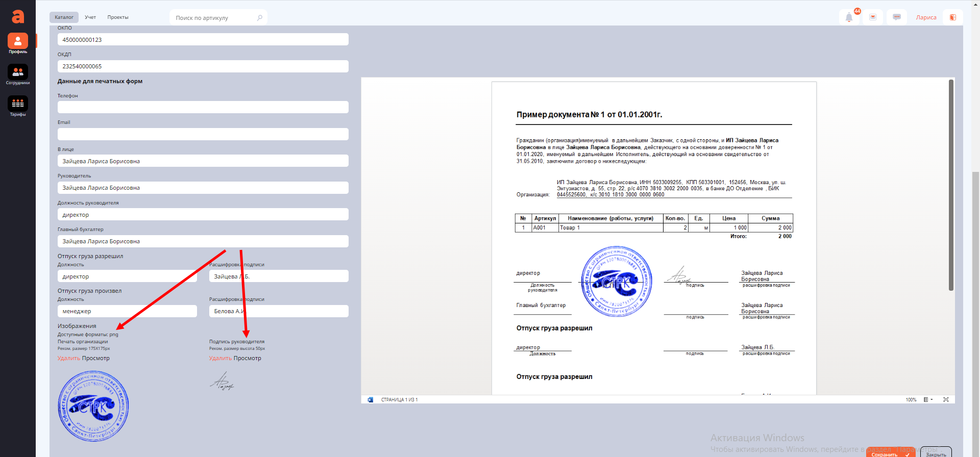980x457 pixels.
Task: Switch to the Учет tab
Action: [90, 17]
